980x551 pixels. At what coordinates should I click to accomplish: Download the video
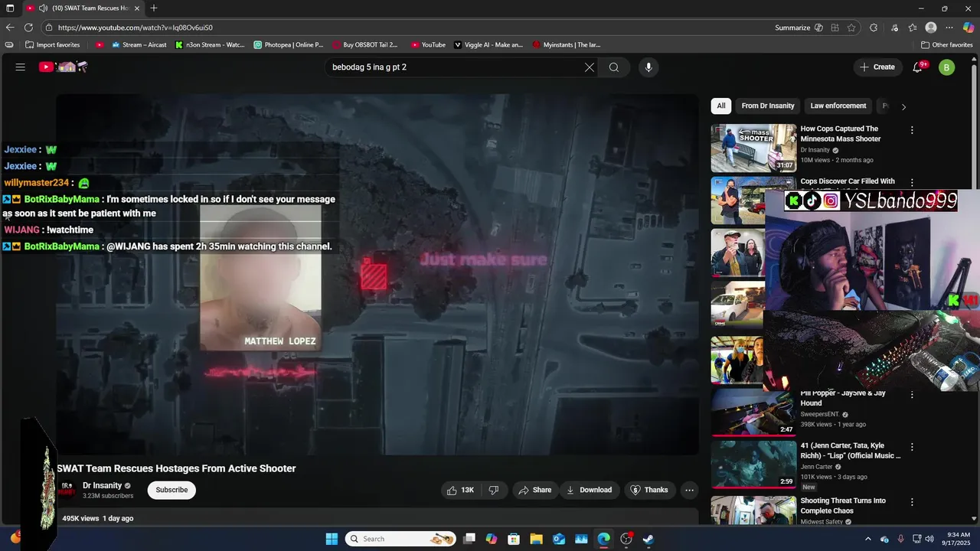click(x=589, y=490)
